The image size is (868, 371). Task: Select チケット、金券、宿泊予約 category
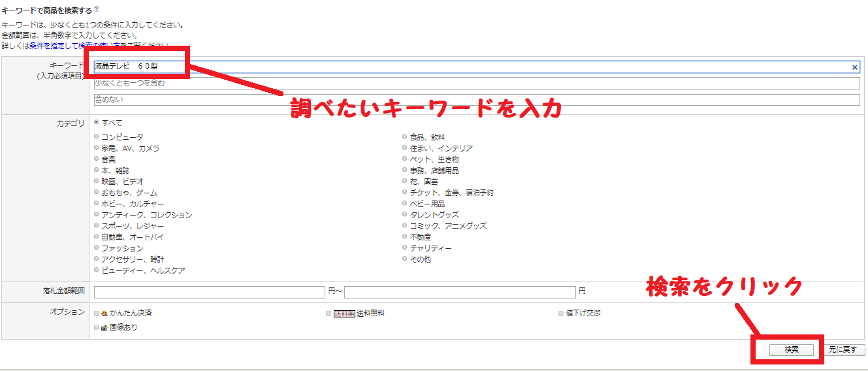tap(406, 193)
